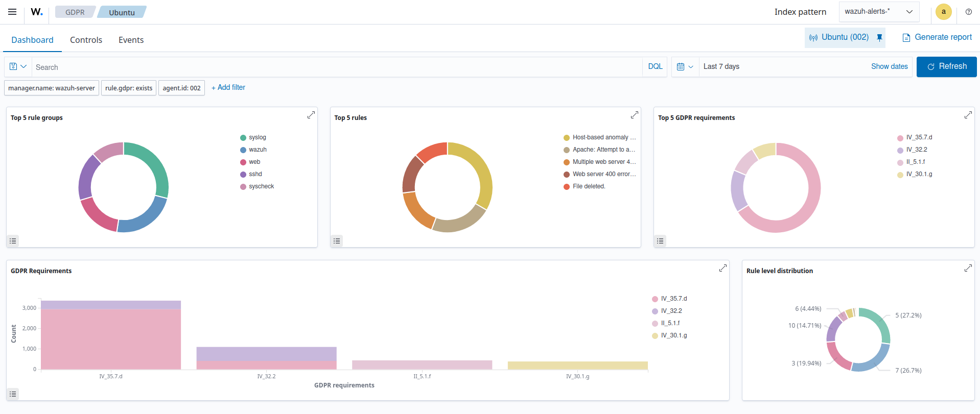This screenshot has width=980, height=414.
Task: Switch to the Controls tab
Action: click(86, 40)
